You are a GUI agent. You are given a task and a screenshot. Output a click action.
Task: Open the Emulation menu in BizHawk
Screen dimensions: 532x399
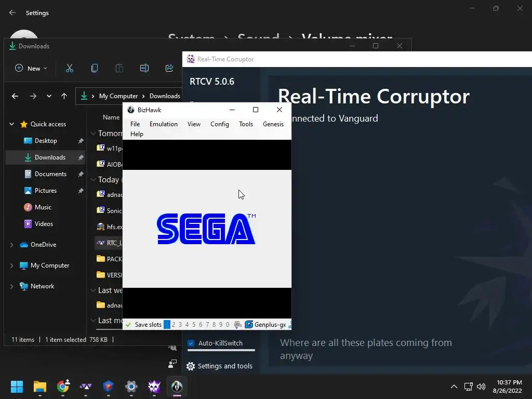164,124
